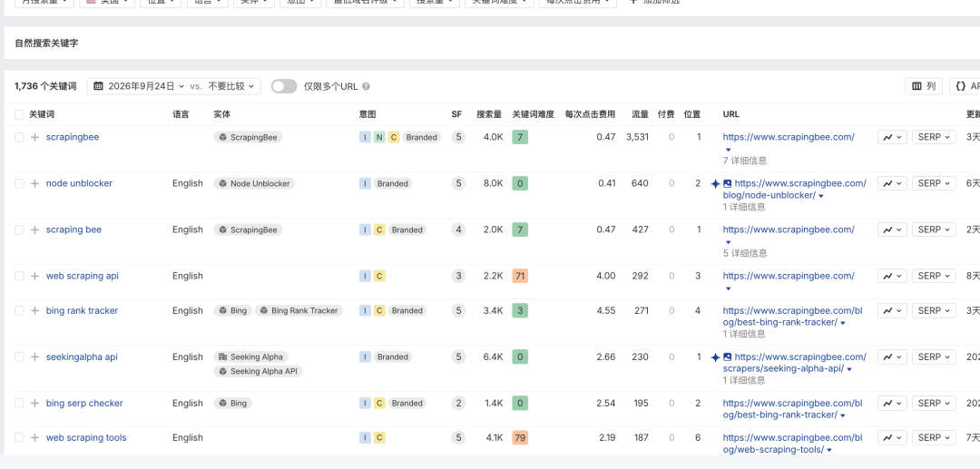Image resolution: width=980 pixels, height=469 pixels.
Task: Open SERP dropdown for node unblocker row
Action: (x=934, y=183)
